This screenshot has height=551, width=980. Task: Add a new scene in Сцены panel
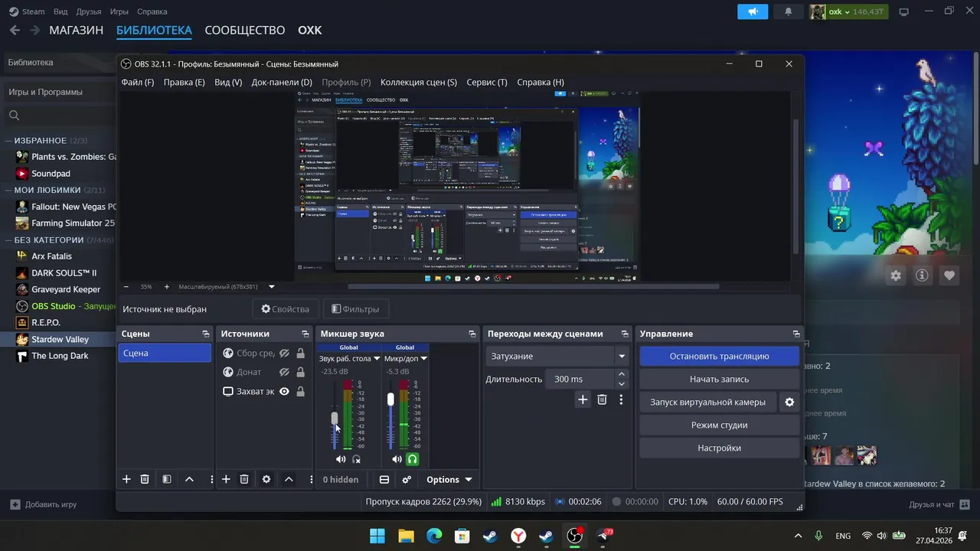point(126,479)
